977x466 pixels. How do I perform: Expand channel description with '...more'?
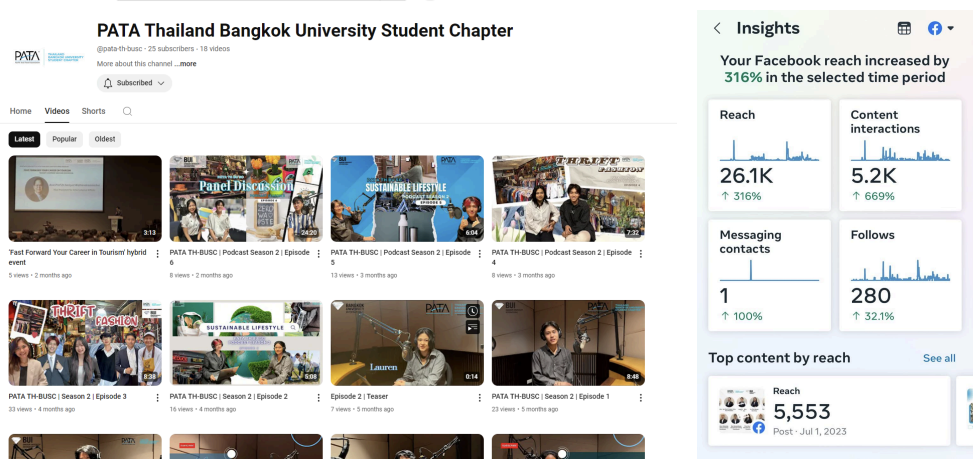click(185, 64)
